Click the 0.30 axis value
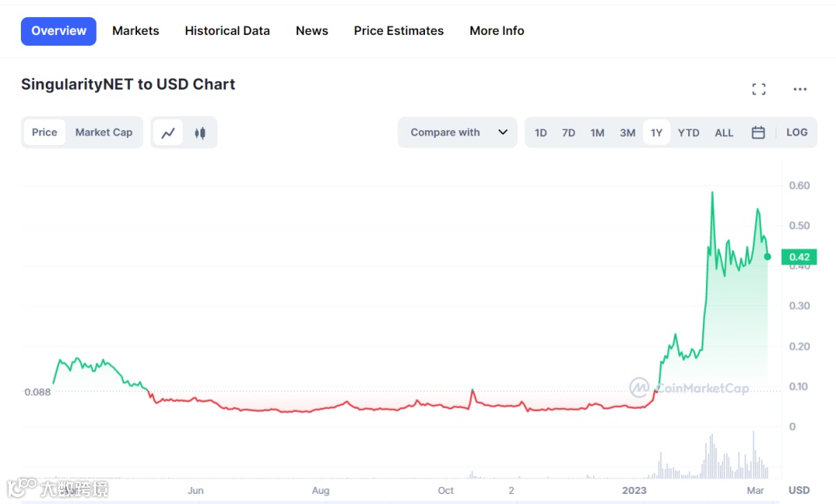 pos(799,306)
